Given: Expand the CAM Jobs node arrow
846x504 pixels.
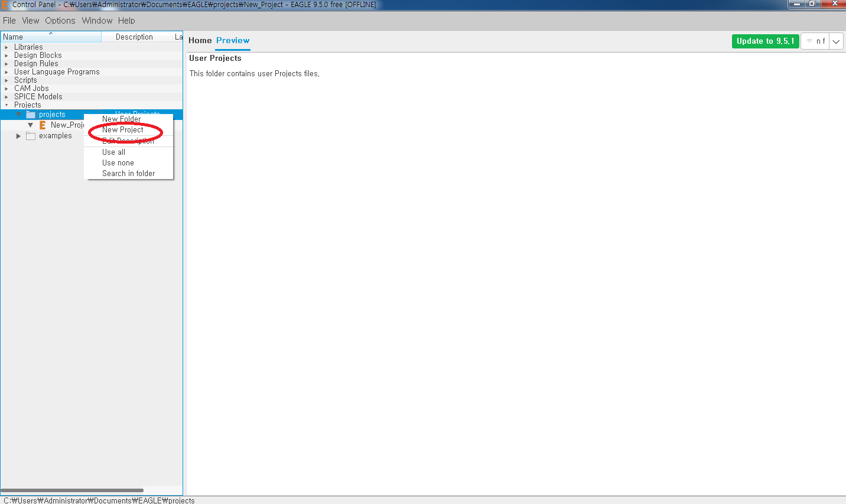Looking at the screenshot, I should (6, 89).
